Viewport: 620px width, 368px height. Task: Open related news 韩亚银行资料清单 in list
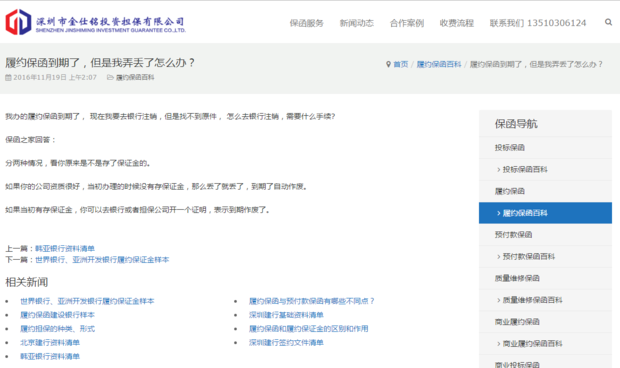point(50,357)
